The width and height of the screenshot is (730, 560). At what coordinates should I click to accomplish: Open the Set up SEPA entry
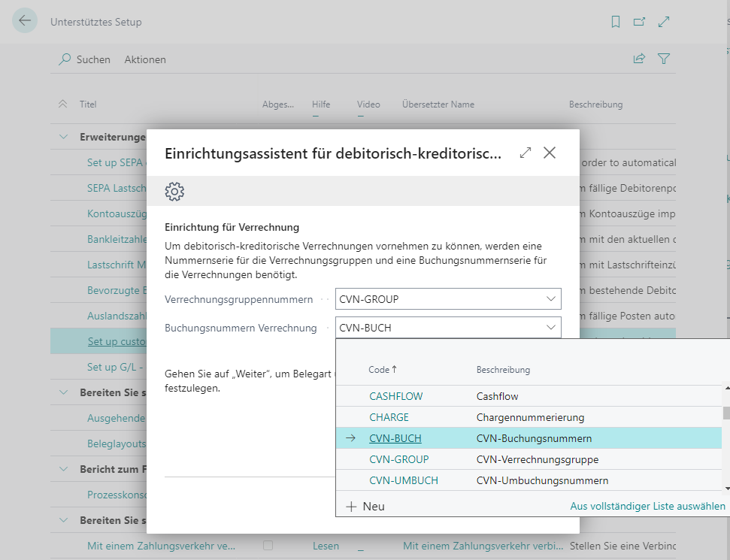[117, 162]
